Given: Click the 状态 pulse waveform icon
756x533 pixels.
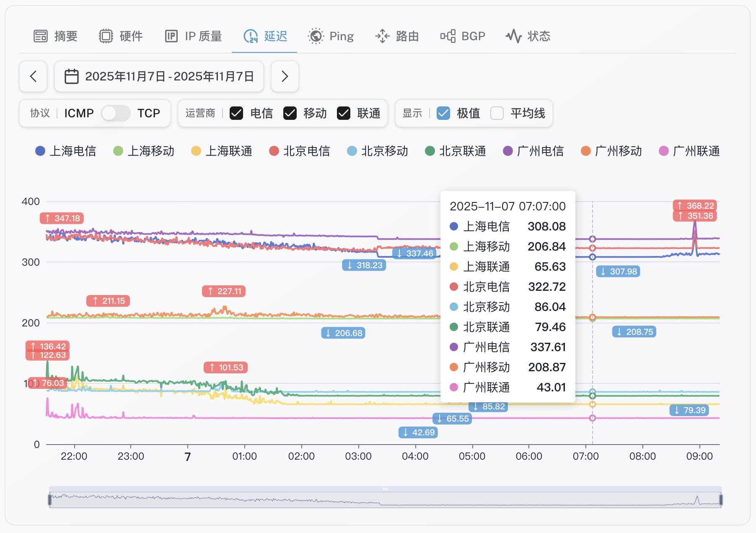Looking at the screenshot, I should [x=513, y=36].
